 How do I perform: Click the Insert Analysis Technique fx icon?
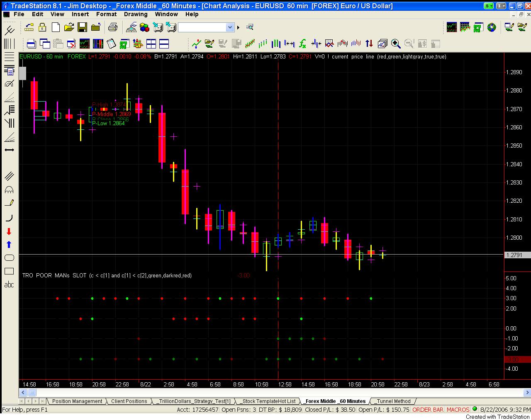[303, 44]
